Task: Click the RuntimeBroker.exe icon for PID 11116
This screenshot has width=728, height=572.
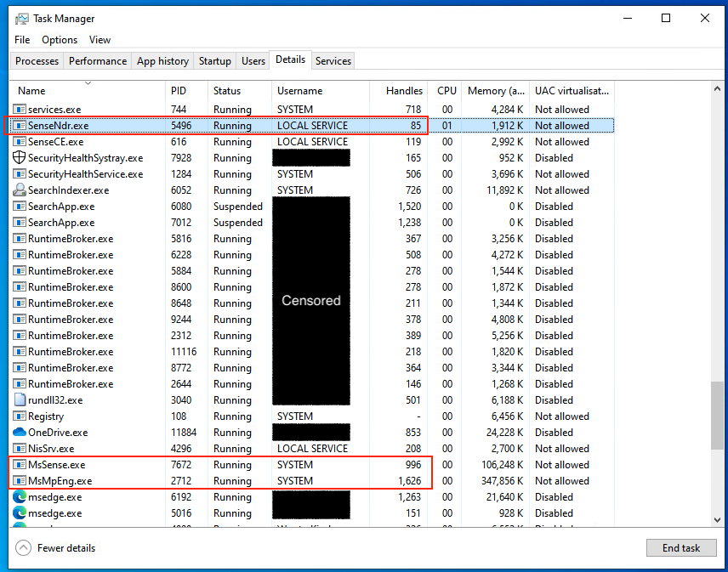Action: point(20,352)
